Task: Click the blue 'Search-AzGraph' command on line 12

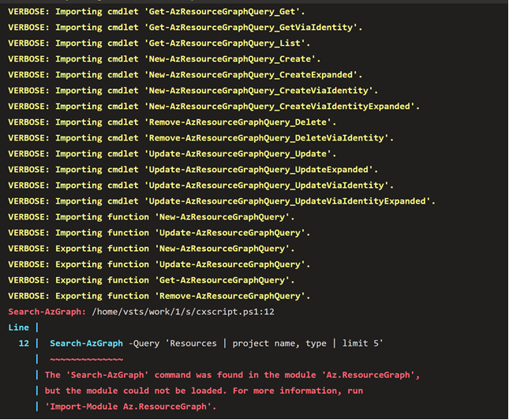Action: (86, 343)
